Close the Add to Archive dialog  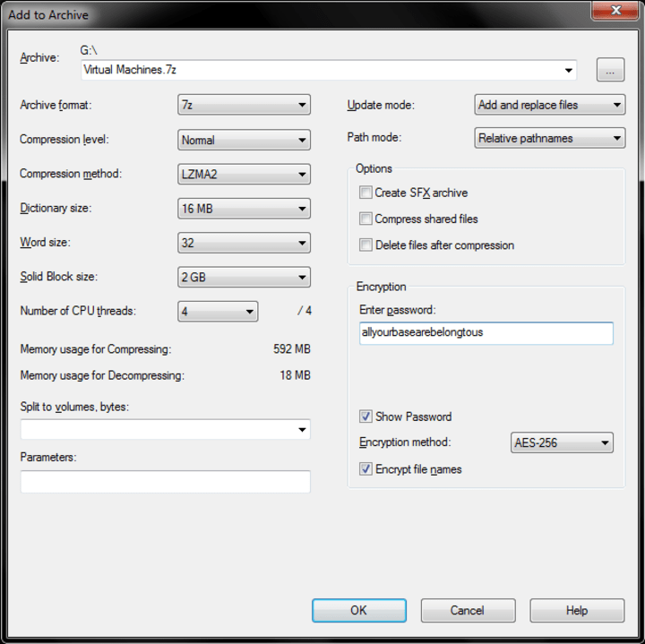pyautogui.click(x=615, y=10)
